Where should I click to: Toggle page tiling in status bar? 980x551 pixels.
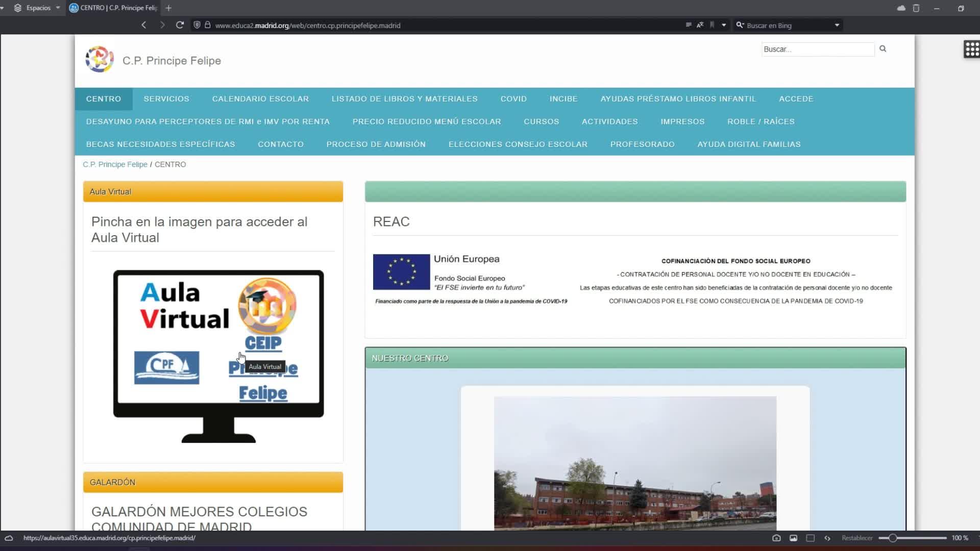(x=810, y=538)
